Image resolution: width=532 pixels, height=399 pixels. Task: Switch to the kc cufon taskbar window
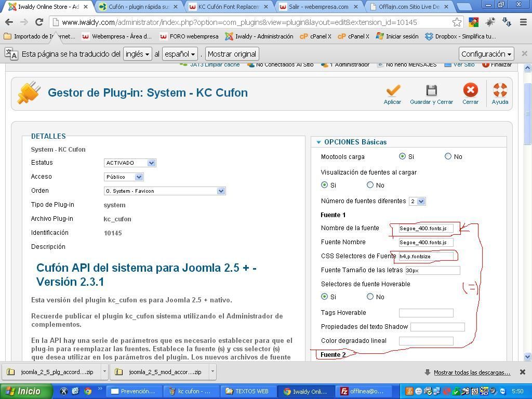tap(190, 391)
